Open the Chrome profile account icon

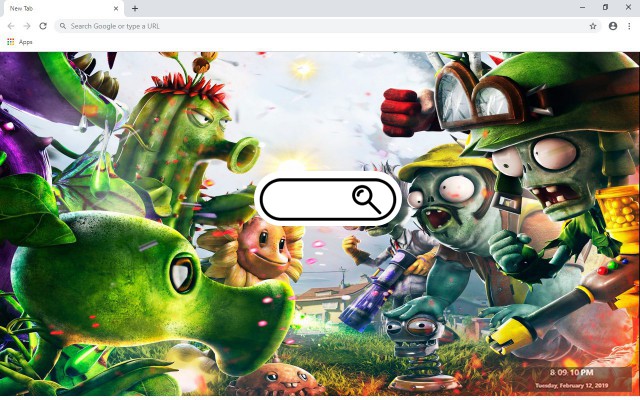point(613,26)
